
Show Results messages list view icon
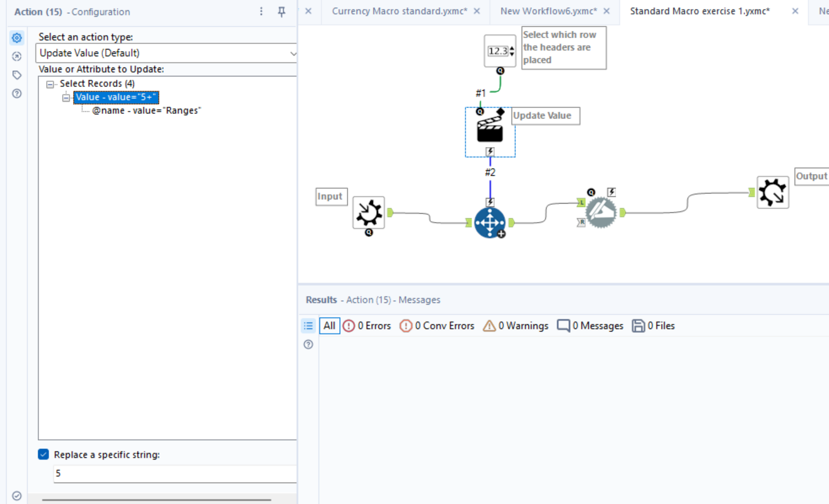coord(308,326)
